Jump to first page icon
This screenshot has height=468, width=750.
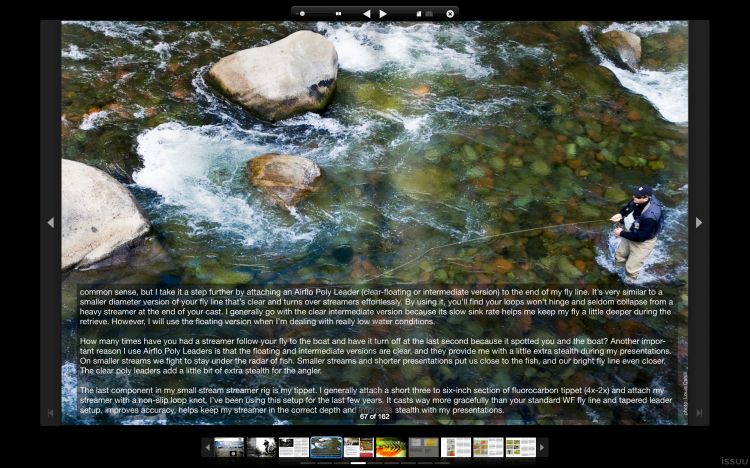point(51,412)
